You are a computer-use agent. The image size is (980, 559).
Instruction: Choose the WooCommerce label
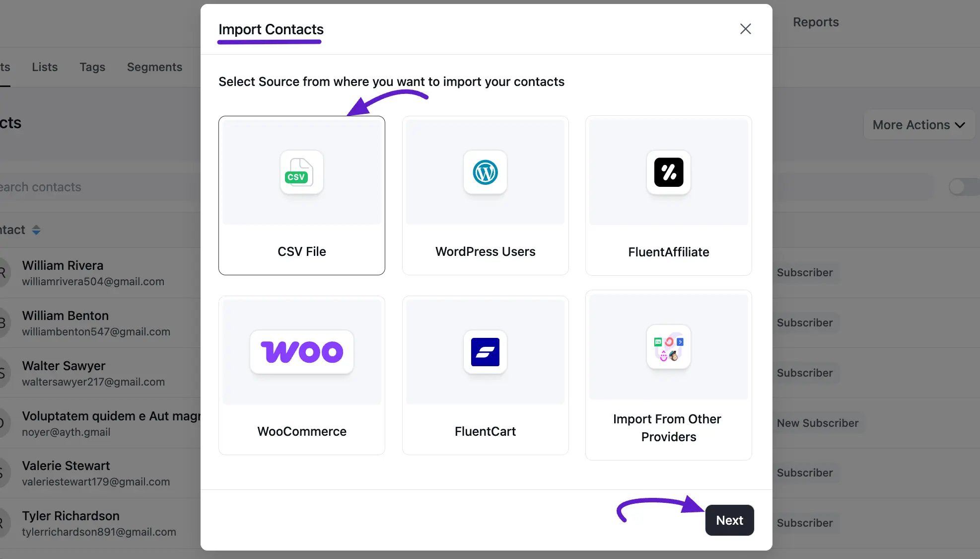[x=302, y=431]
